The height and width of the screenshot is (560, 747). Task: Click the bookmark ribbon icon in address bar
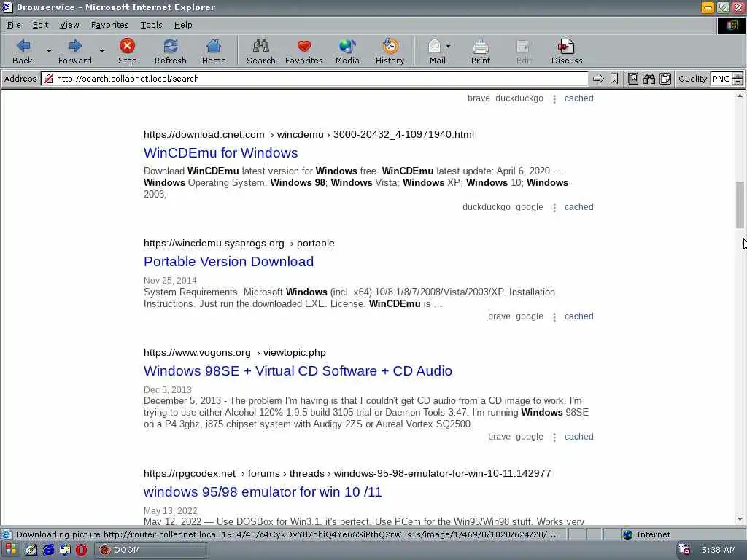[614, 79]
